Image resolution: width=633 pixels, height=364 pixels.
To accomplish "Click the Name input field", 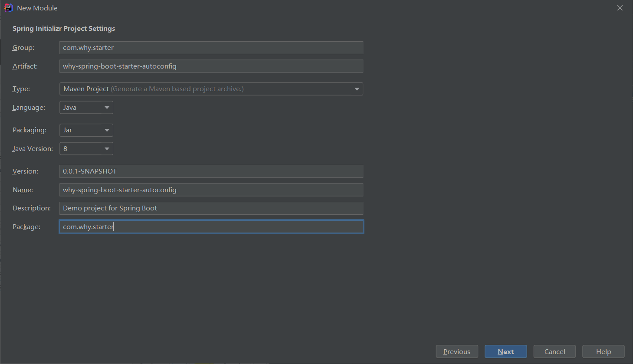I will coord(211,190).
